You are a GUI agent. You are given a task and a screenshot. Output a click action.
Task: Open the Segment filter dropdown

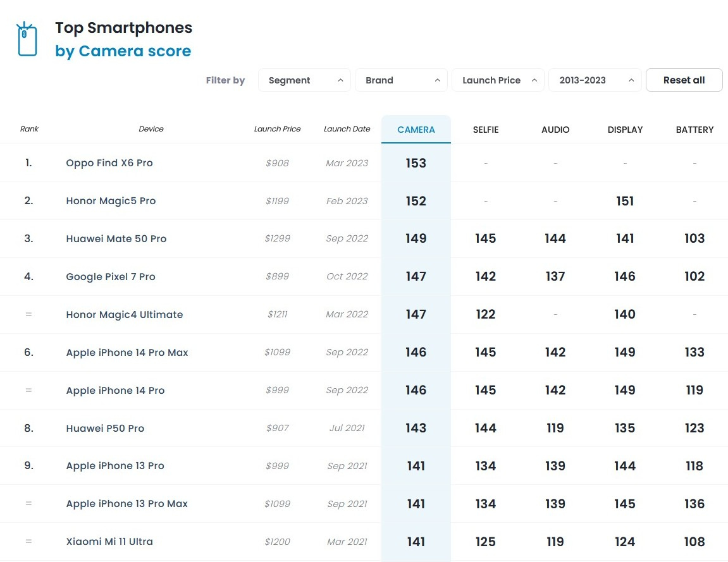[x=304, y=80]
